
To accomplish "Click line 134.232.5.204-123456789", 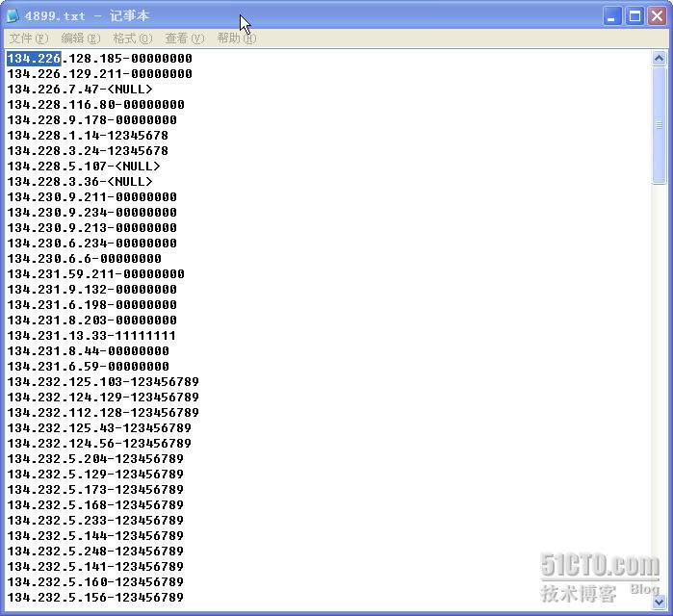I will 95,459.
